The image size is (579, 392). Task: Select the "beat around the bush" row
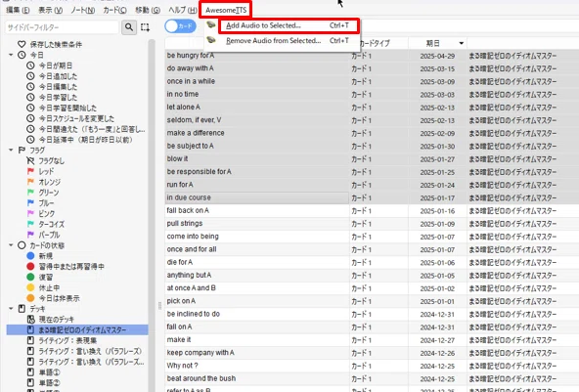tap(372, 378)
